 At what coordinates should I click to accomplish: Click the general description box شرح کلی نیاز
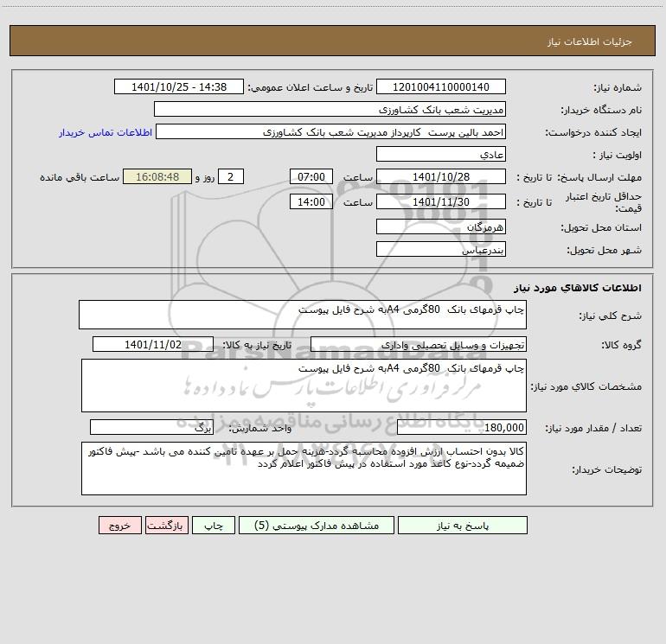click(x=303, y=315)
